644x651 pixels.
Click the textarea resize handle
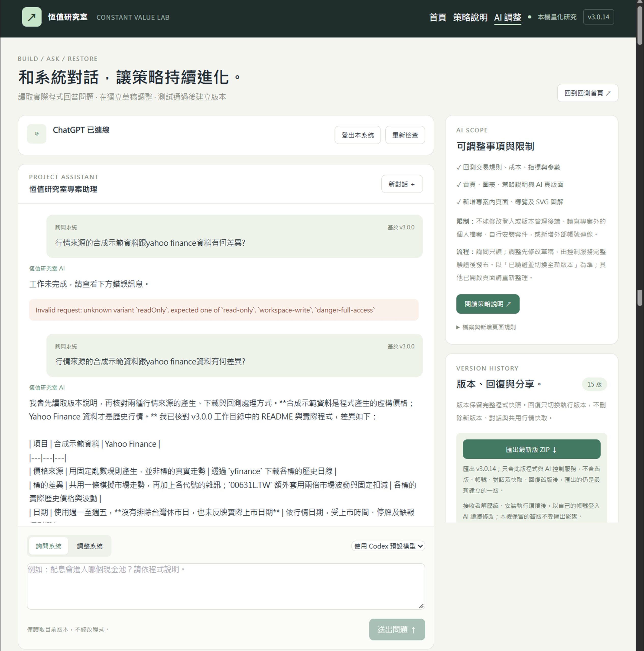coord(421,606)
